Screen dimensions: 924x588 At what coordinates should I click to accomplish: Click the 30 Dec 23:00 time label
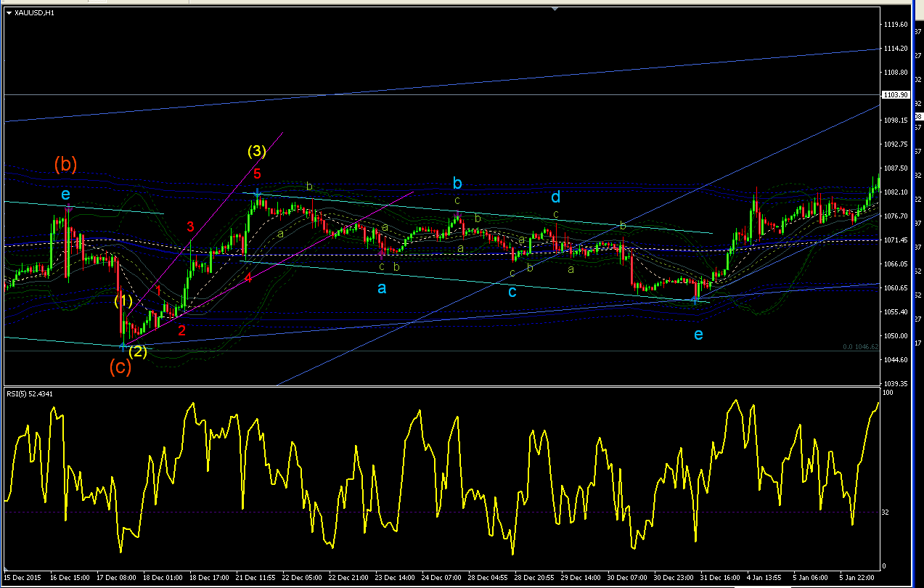pyautogui.click(x=675, y=578)
